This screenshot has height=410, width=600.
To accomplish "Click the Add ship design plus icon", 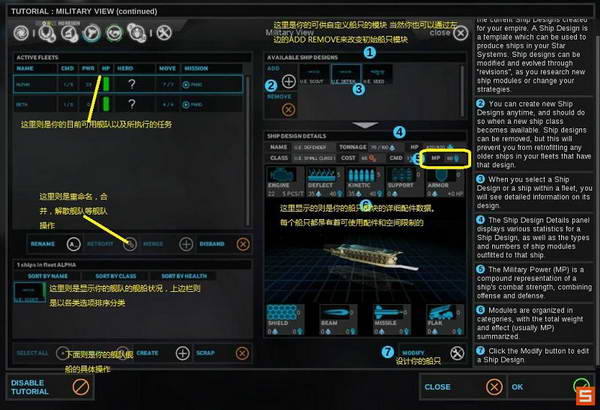I will click(289, 81).
